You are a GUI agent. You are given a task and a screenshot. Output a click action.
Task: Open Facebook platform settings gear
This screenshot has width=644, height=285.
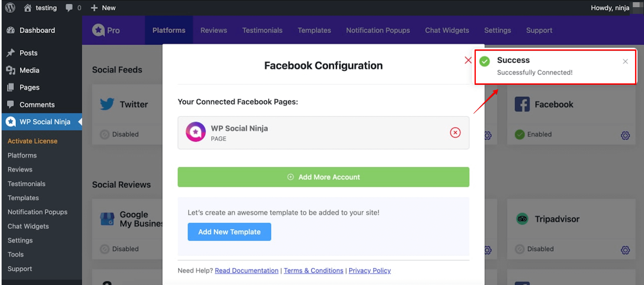(x=625, y=135)
